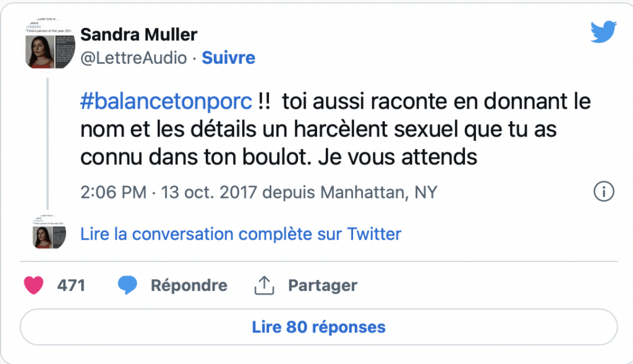
Task: Click the tweet text "Je vous attends"
Action: pos(397,157)
